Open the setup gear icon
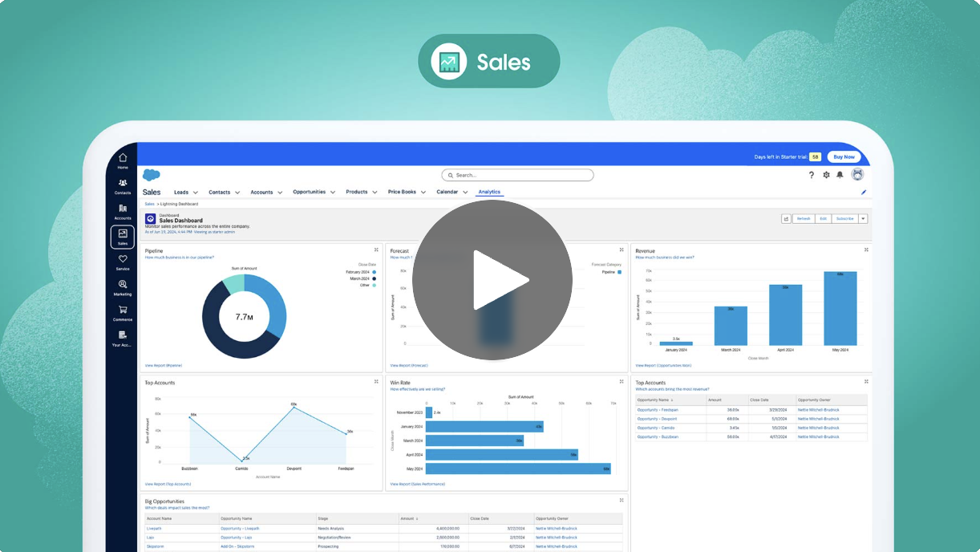The height and width of the screenshot is (552, 980). [x=826, y=175]
